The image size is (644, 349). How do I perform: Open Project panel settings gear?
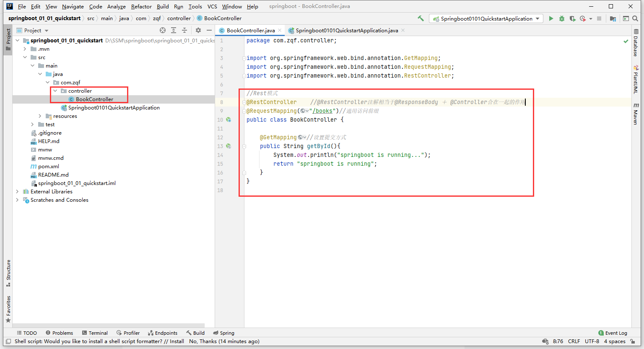tap(198, 30)
